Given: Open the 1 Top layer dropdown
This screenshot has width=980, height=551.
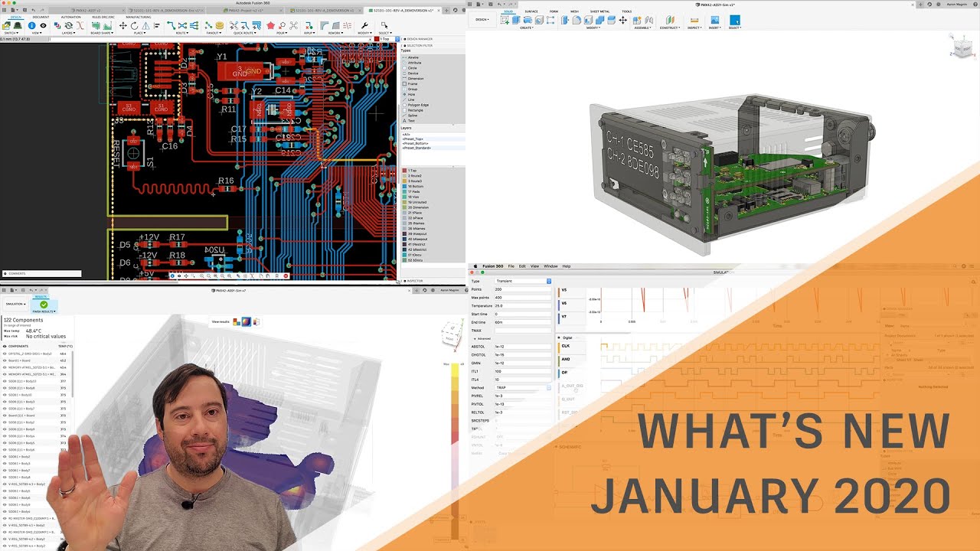Looking at the screenshot, I should click(x=387, y=39).
